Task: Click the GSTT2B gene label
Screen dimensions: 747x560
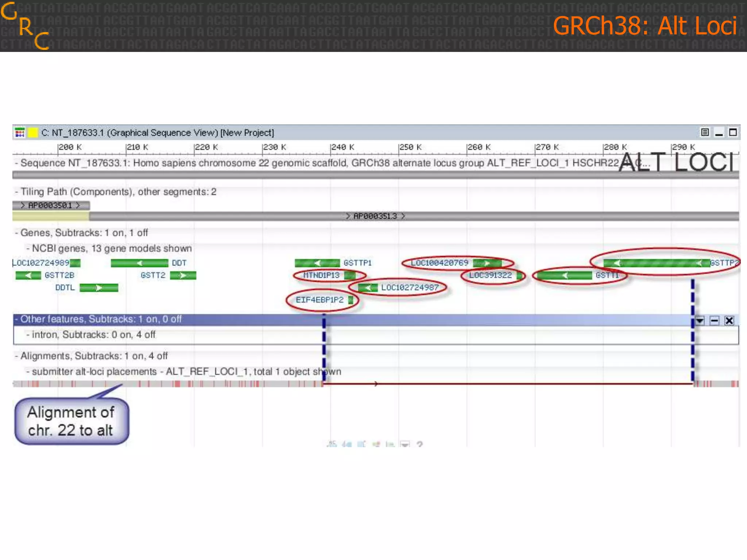Action: click(x=59, y=275)
